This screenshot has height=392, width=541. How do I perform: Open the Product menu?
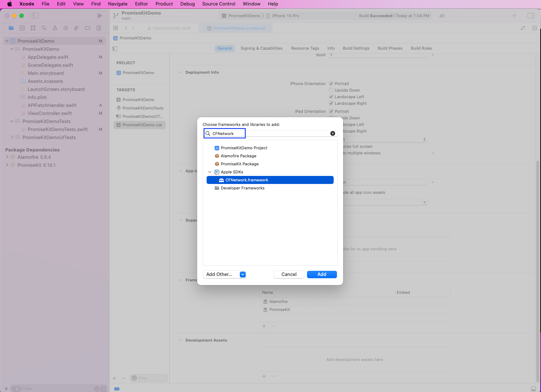[x=164, y=4]
